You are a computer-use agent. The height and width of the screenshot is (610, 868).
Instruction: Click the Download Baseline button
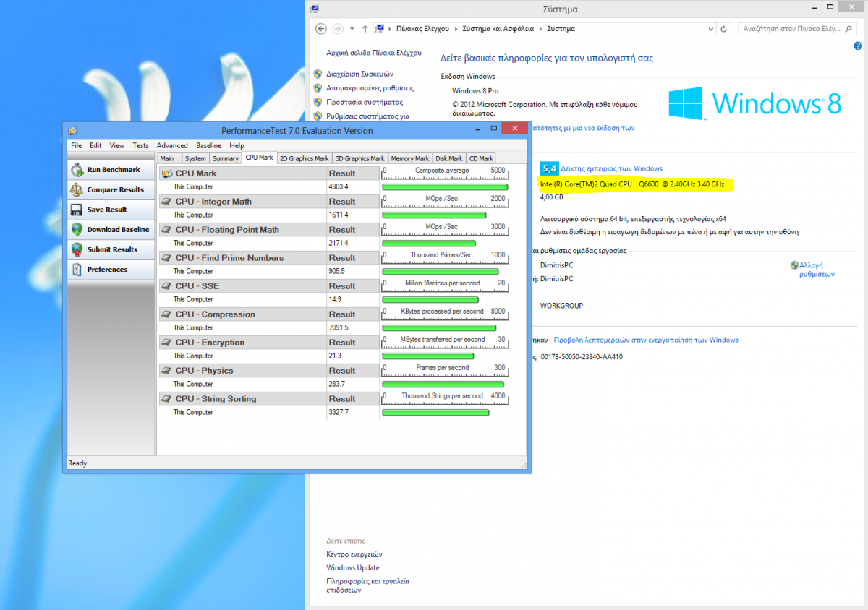click(111, 229)
